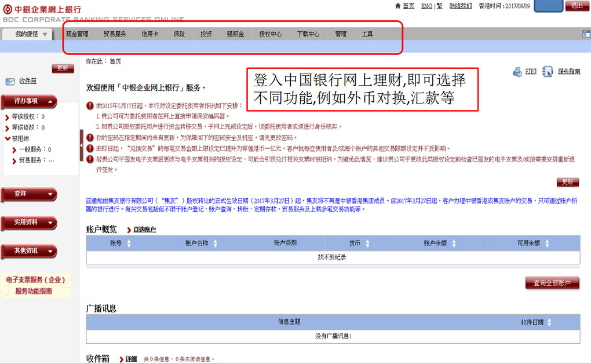
Task: Open the 现金管理 menu
Action: pyautogui.click(x=77, y=34)
